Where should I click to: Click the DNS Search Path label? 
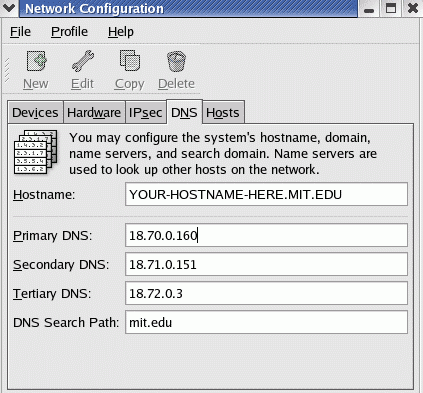pos(66,323)
